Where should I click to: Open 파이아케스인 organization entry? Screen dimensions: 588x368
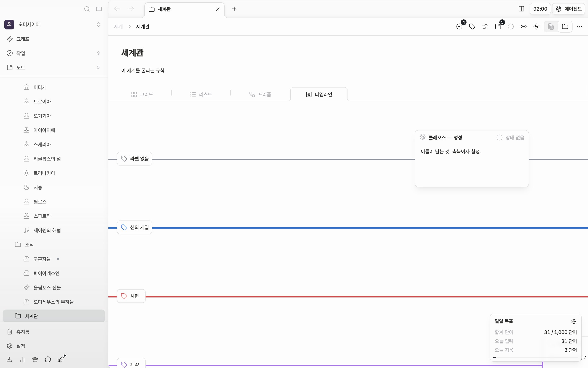tap(54, 273)
